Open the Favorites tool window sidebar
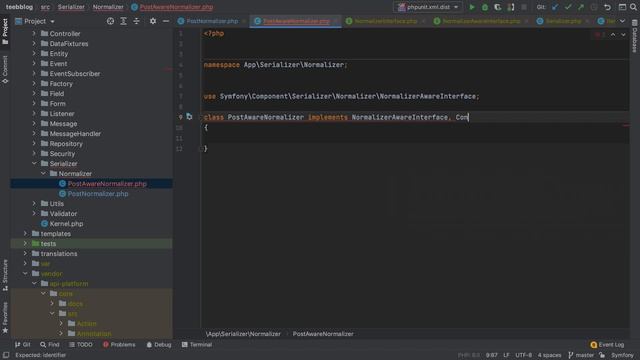The image size is (640, 360). [5, 318]
